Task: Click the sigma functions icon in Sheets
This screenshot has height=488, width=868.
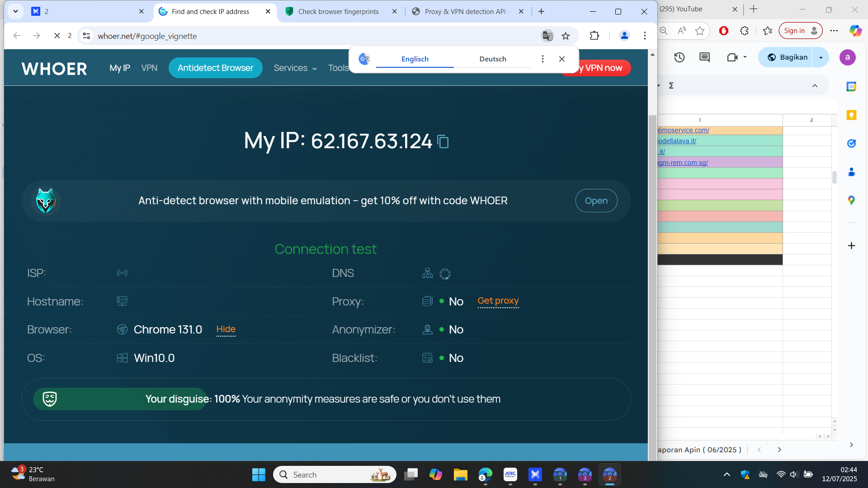Action: (x=671, y=85)
